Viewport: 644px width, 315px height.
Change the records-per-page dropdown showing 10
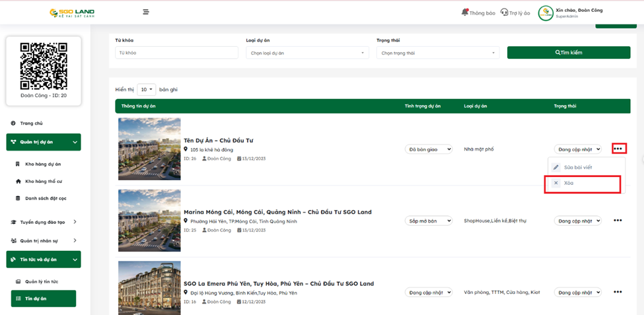point(146,89)
